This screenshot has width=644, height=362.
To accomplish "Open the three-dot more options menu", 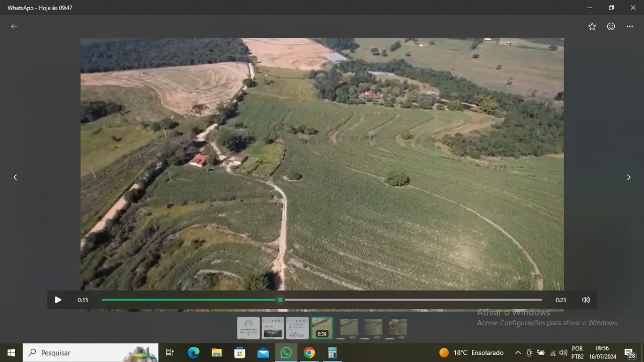I will (630, 27).
